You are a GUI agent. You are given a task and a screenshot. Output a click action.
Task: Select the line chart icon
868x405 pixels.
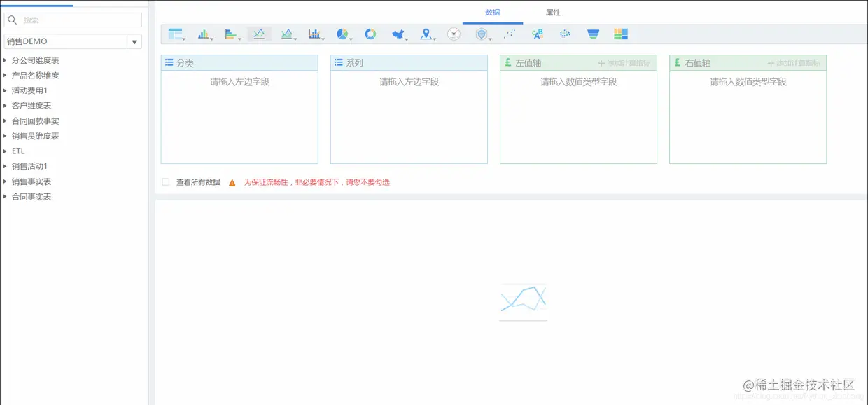pos(259,34)
